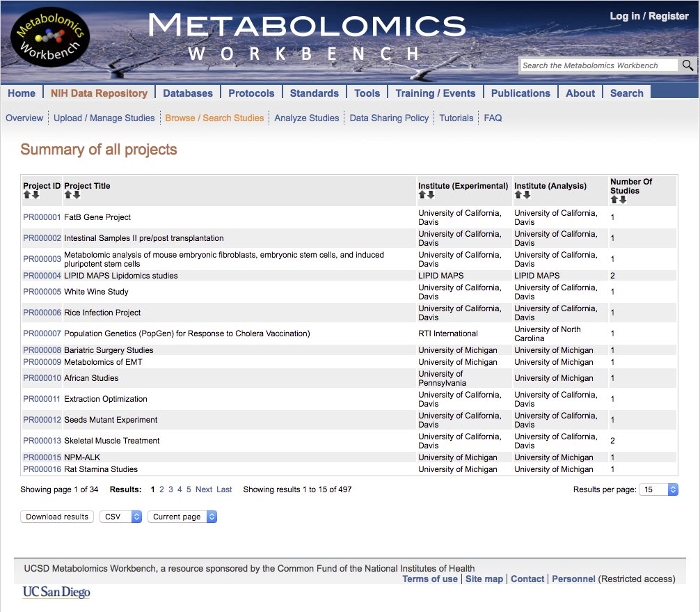Open the Terms of use link
This screenshot has width=700, height=612.
click(430, 579)
